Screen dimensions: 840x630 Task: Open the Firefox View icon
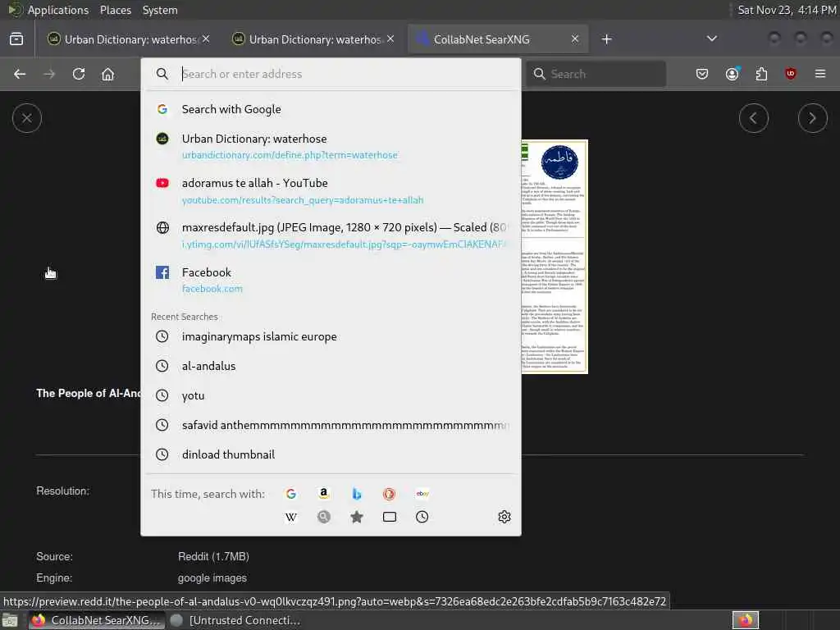[16, 39]
